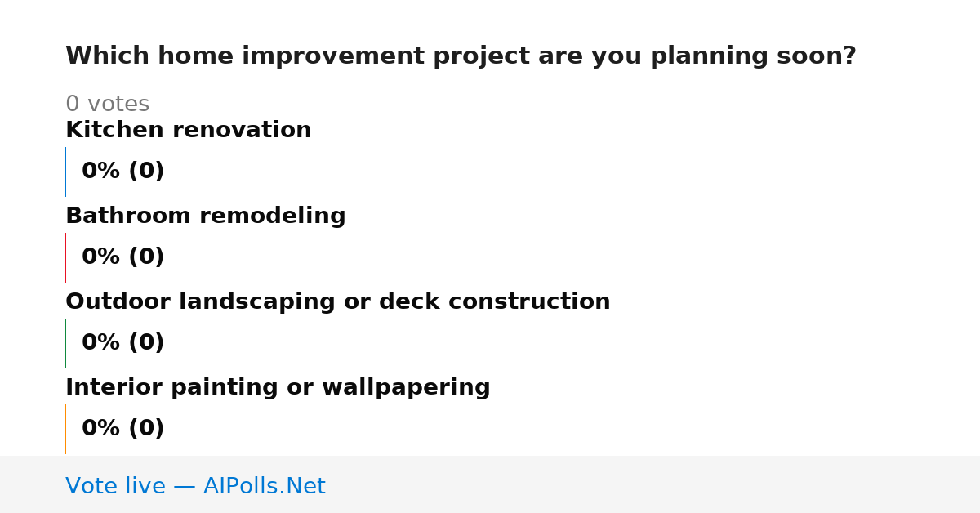980x513 pixels.
Task: Select the Kitchen renovation option
Action: click(189, 130)
